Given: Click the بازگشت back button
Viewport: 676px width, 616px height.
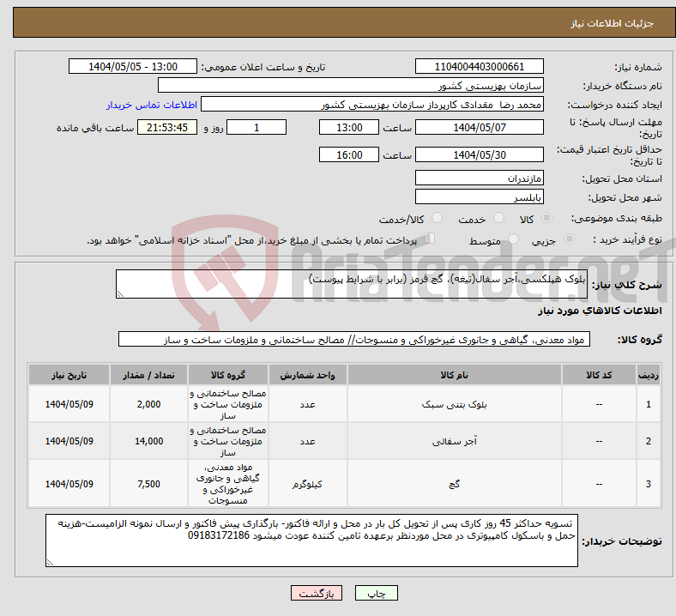Looking at the screenshot, I should coord(317,594).
